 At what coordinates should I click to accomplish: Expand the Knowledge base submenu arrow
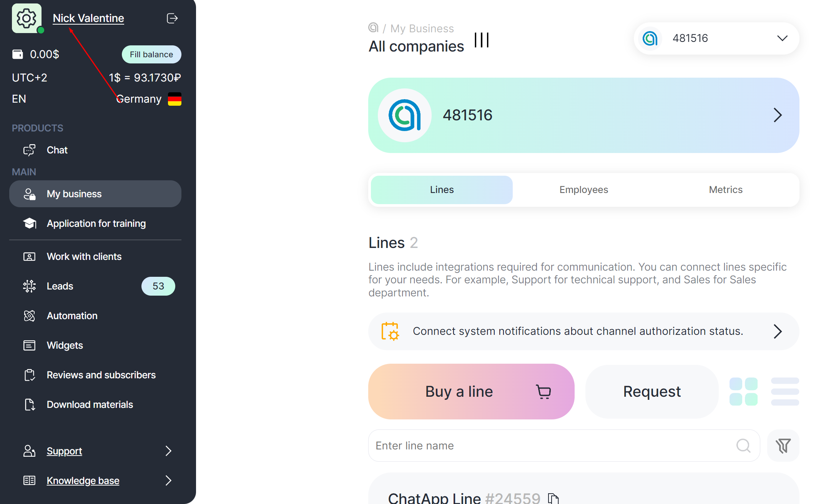point(168,481)
